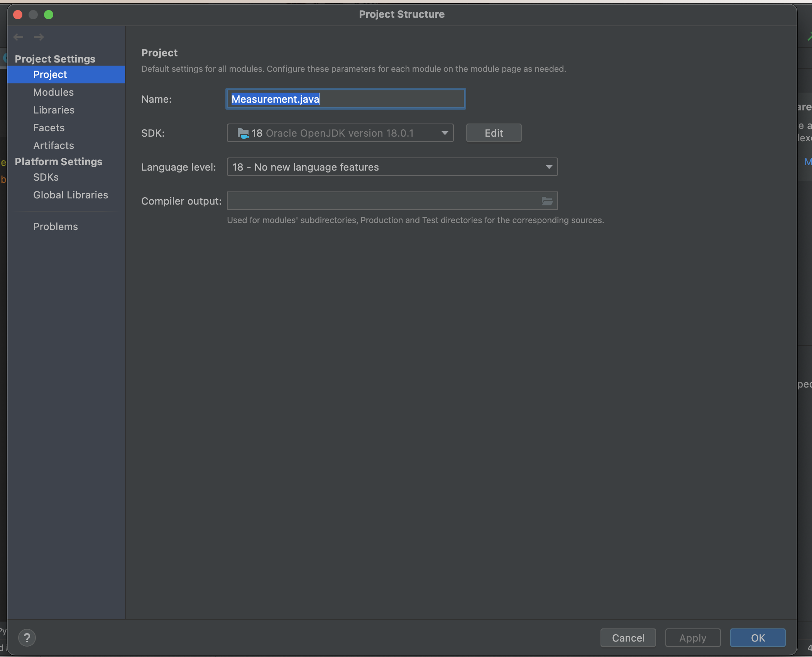Select Artifacts in sidebar

pyautogui.click(x=53, y=146)
